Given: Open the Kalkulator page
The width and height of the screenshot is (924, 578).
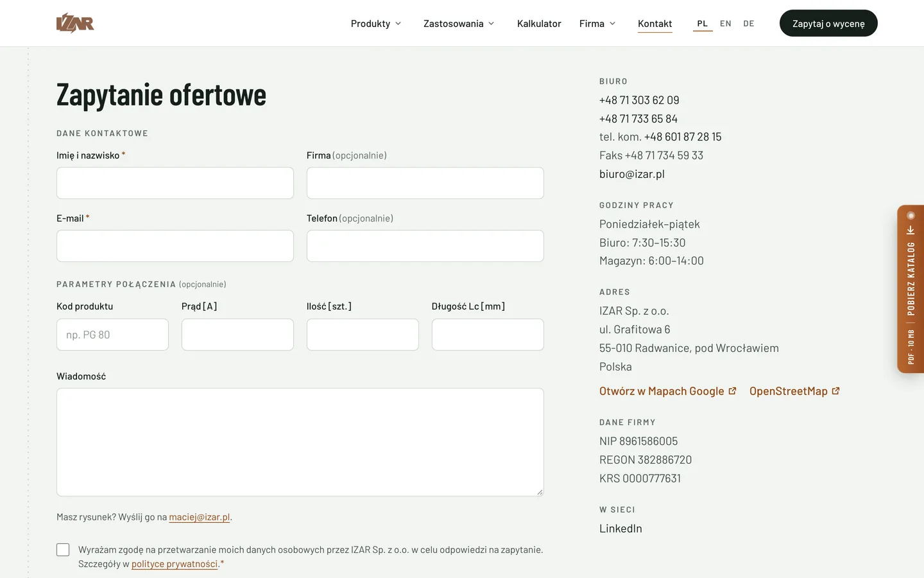Looking at the screenshot, I should click(539, 24).
